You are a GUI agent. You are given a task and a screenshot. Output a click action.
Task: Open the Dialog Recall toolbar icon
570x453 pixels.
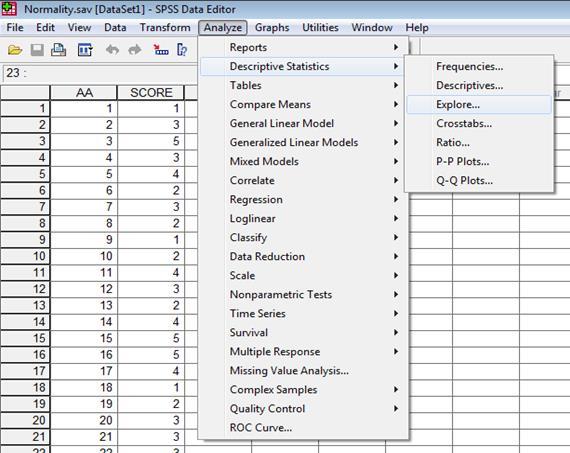pyautogui.click(x=85, y=49)
